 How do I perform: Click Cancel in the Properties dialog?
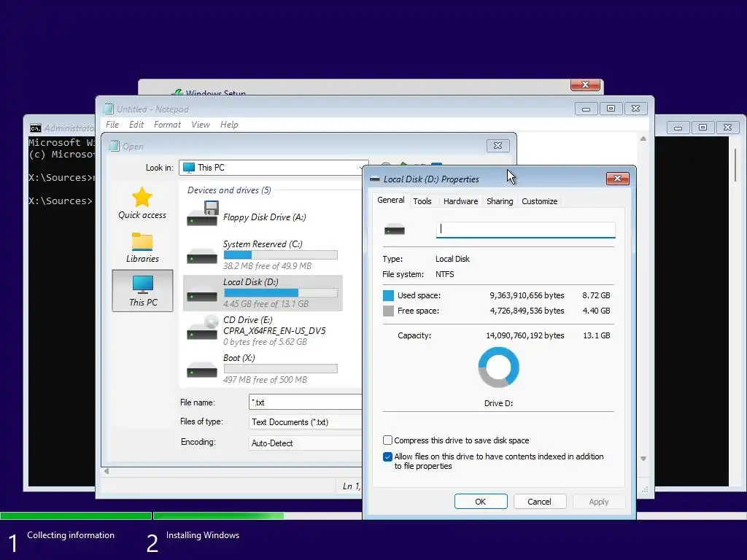[x=539, y=502]
